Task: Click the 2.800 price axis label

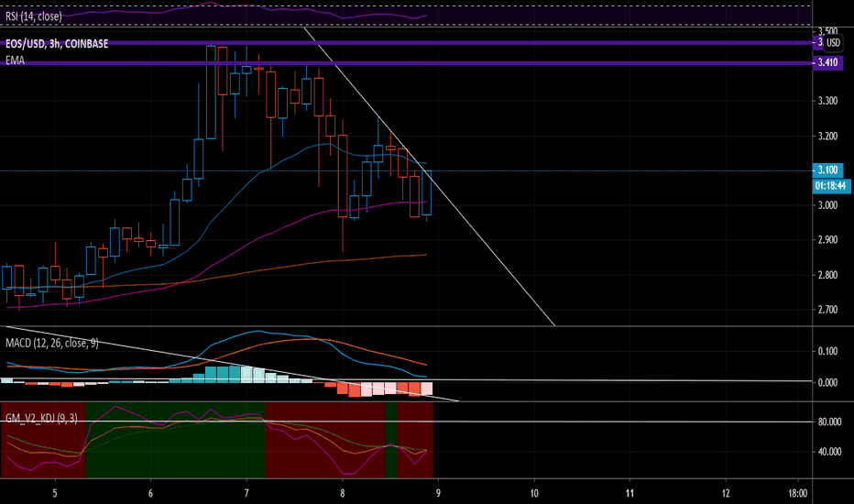Action: (x=827, y=275)
